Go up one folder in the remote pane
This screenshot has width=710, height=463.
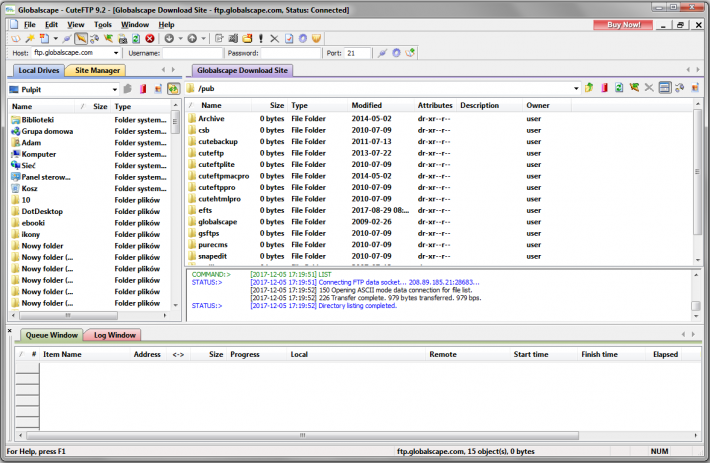[589, 88]
